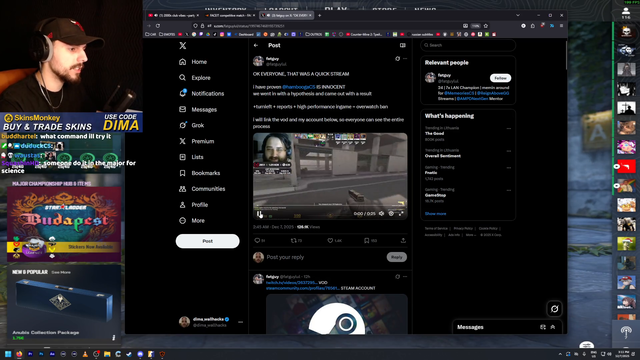This screenshot has width=640, height=360.
Task: Open the Steam link preview card
Action: (337, 314)
